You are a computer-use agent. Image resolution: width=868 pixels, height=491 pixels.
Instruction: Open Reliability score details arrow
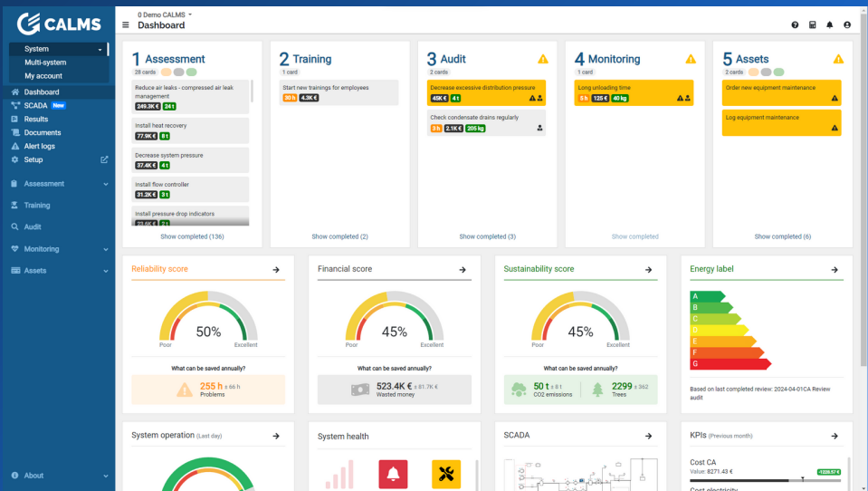tap(276, 270)
